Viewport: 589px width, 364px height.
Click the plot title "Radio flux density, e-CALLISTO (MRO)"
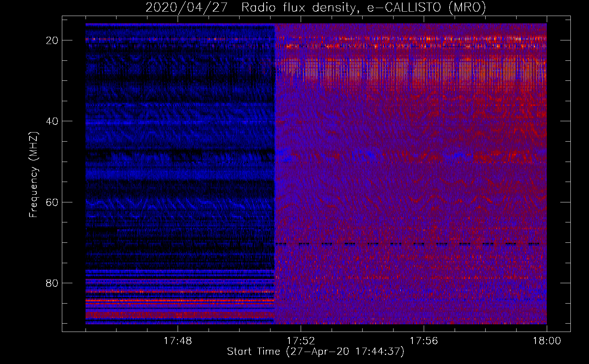pyautogui.click(x=363, y=7)
